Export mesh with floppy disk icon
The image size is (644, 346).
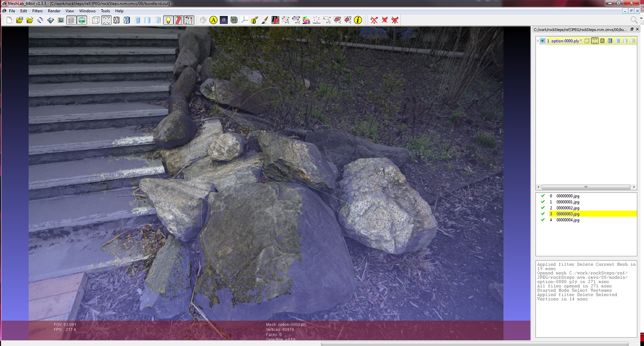51,20
